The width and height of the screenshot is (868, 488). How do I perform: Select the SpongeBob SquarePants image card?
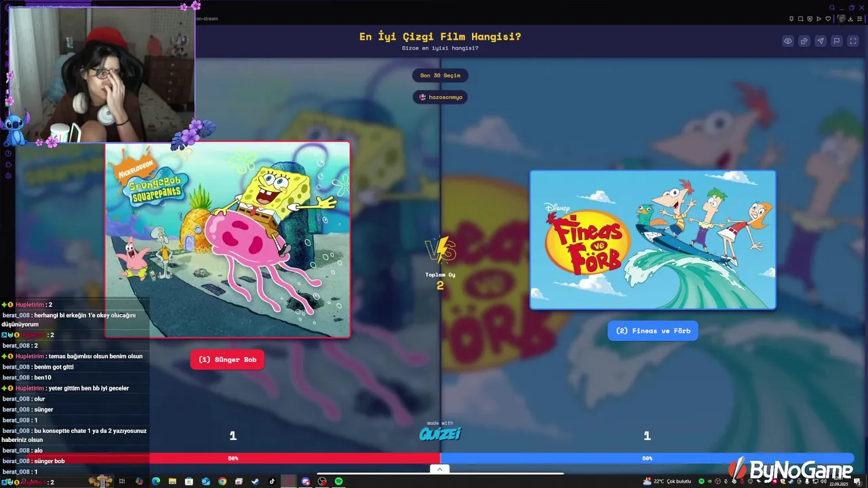[228, 239]
